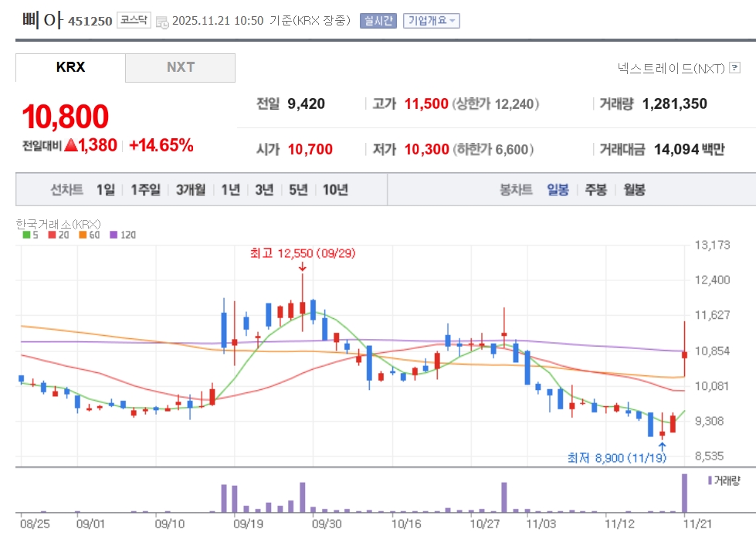Click the 거래량 value 1,281,350

pyautogui.click(x=674, y=103)
